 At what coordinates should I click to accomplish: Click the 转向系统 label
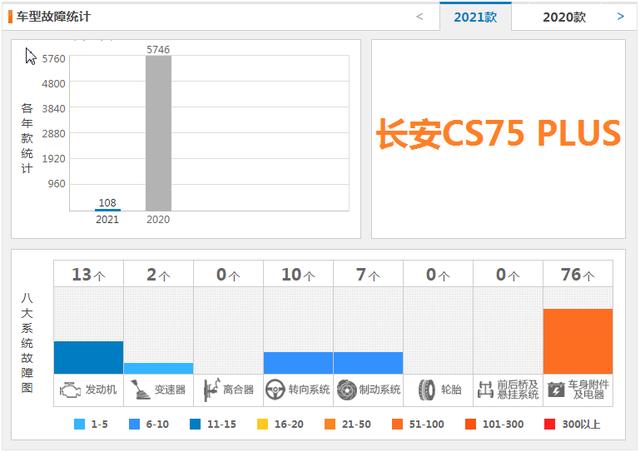pos(309,390)
